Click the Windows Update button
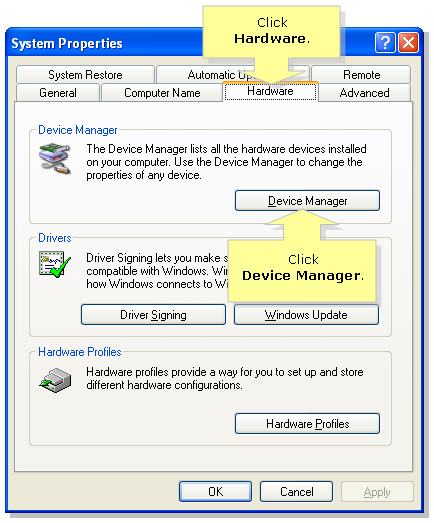 click(x=306, y=315)
